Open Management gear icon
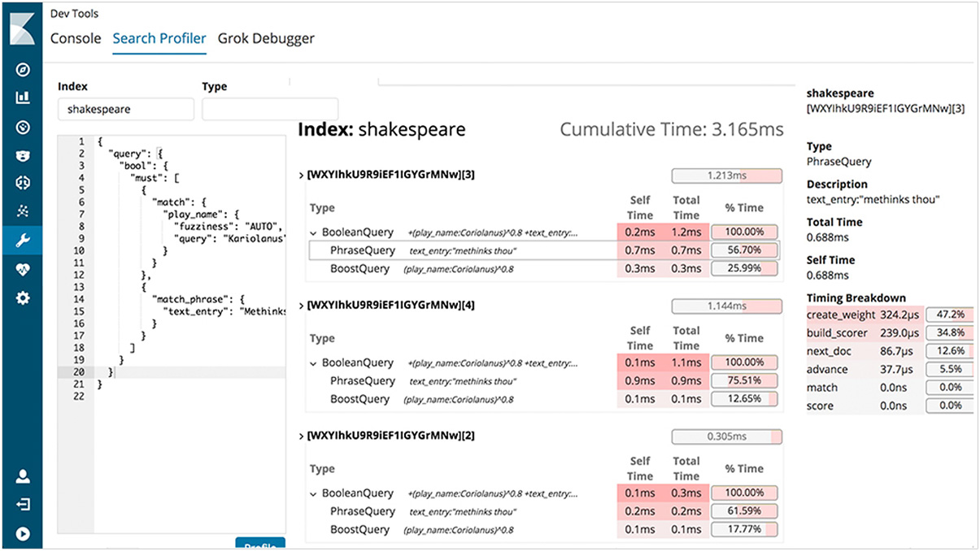This screenshot has width=980, height=551. (23, 298)
